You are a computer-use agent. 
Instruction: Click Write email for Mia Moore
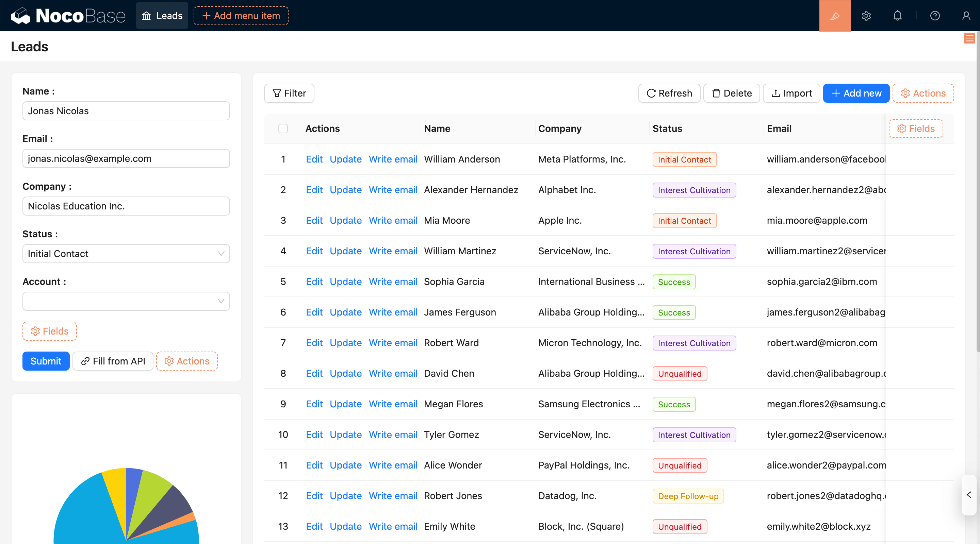[x=393, y=220]
